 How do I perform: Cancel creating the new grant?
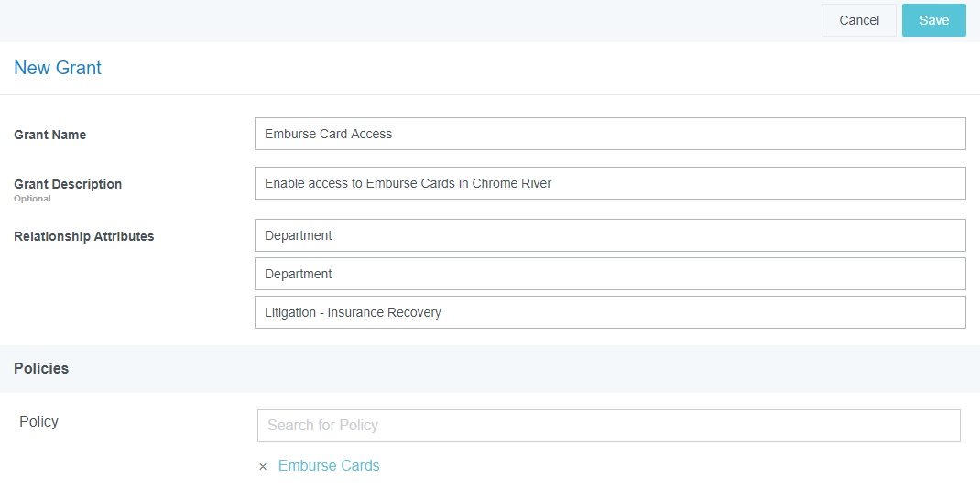pos(858,20)
